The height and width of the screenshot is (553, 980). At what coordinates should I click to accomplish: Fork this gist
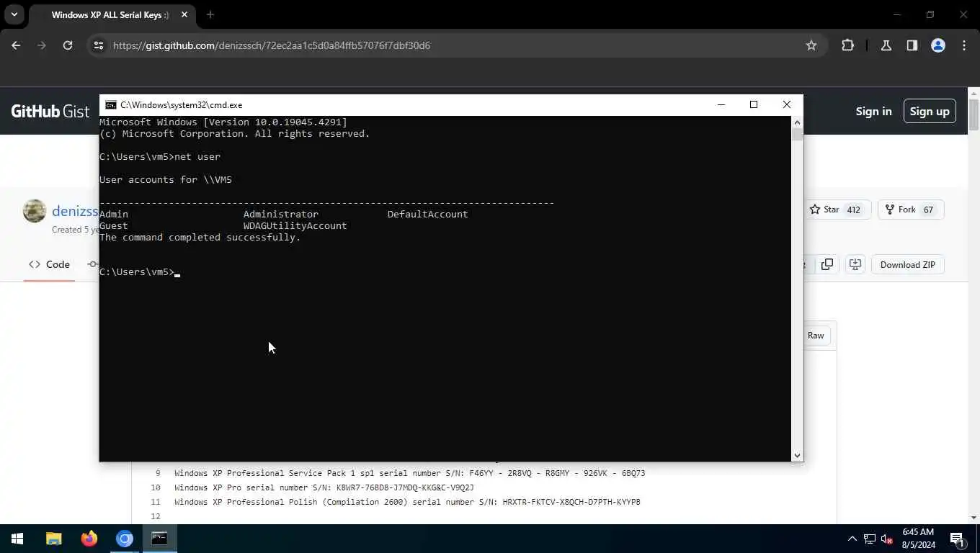click(900, 210)
